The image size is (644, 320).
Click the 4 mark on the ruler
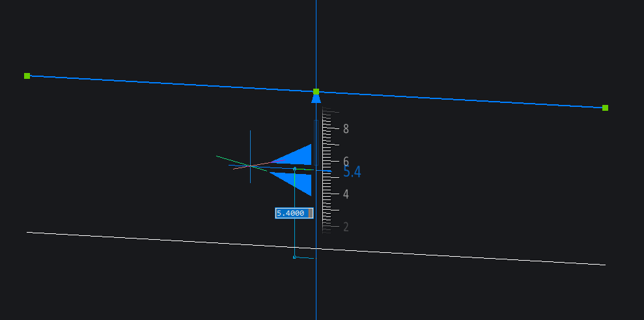tap(346, 194)
